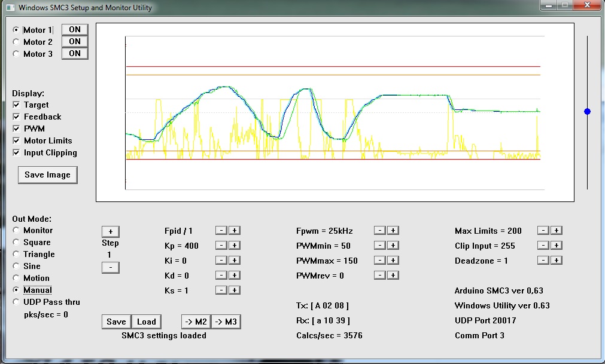Click the blue vertical slider handle
This screenshot has height=364, width=605.
(x=587, y=112)
